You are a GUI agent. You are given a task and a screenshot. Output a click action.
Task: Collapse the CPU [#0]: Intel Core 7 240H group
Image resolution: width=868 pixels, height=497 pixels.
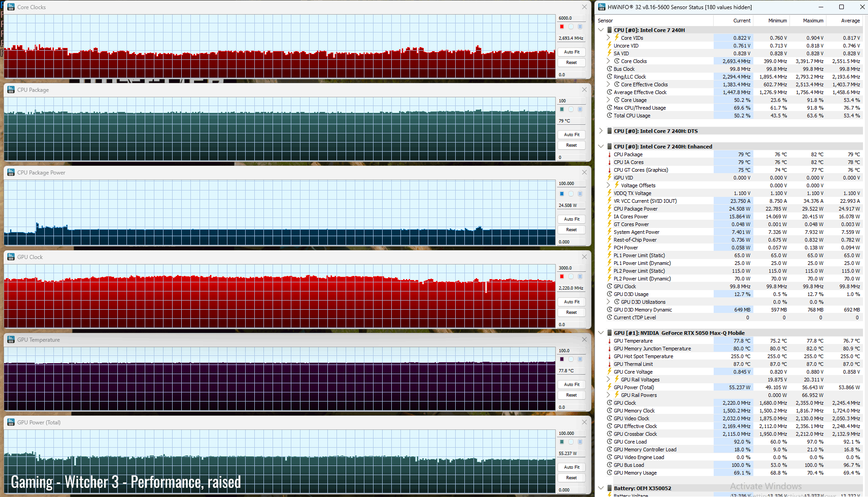pos(601,30)
